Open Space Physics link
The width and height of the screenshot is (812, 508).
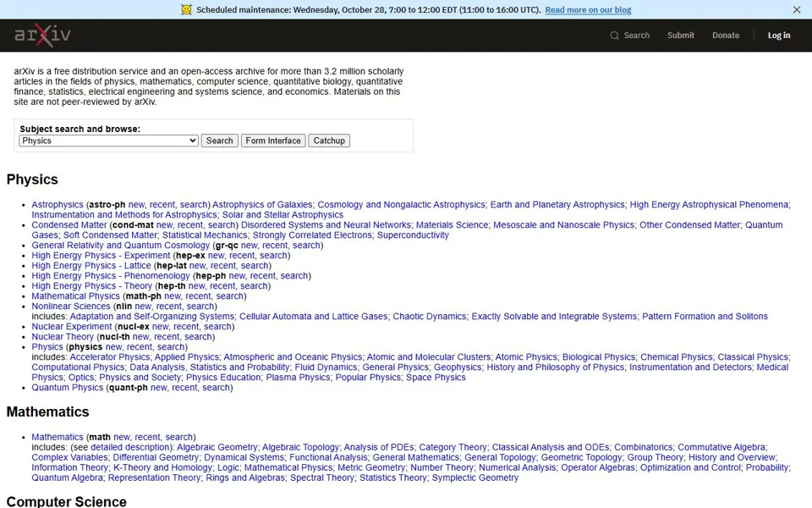(436, 378)
